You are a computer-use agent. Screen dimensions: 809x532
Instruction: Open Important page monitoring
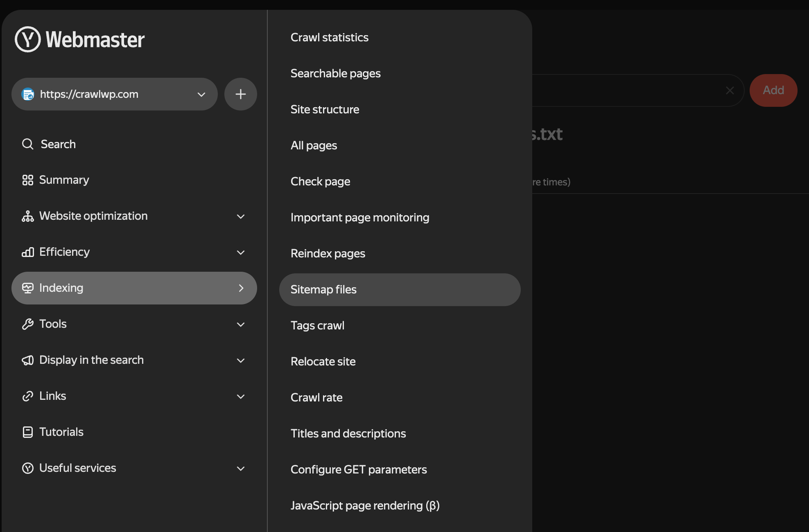click(x=360, y=218)
